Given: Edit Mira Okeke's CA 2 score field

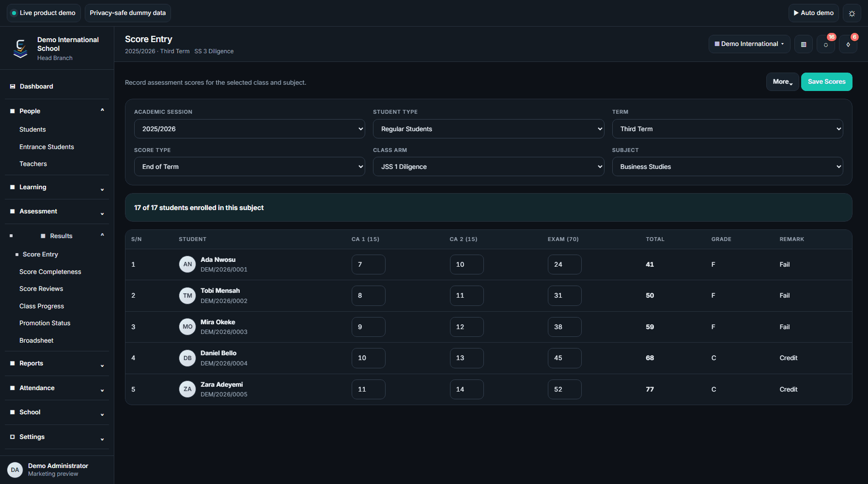Looking at the screenshot, I should 466,327.
